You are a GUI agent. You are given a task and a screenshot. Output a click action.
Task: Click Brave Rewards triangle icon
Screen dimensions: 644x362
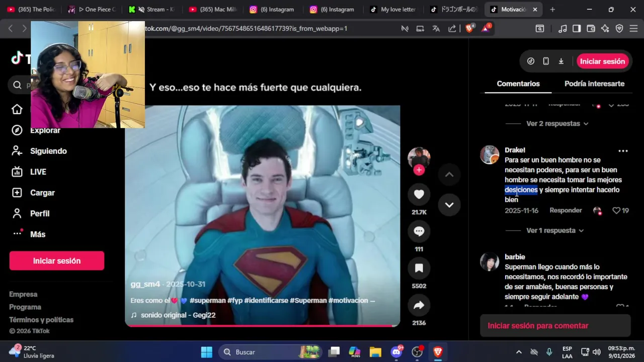(486, 29)
